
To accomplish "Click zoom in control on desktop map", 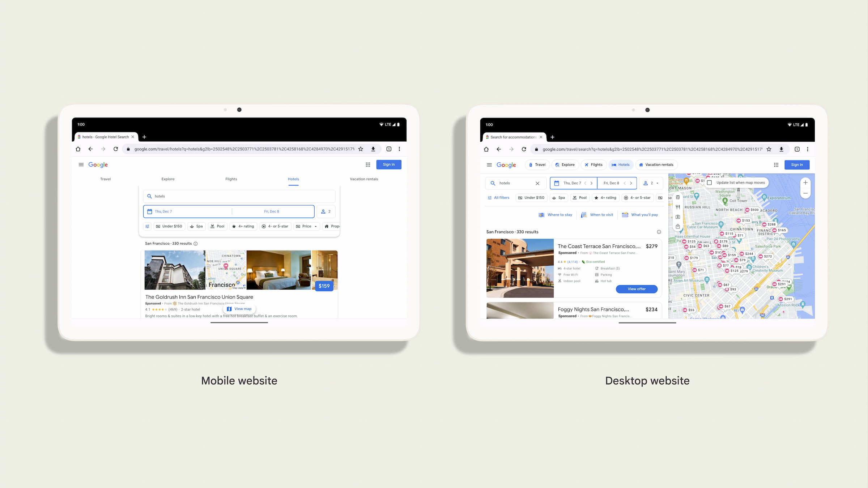I will [805, 183].
